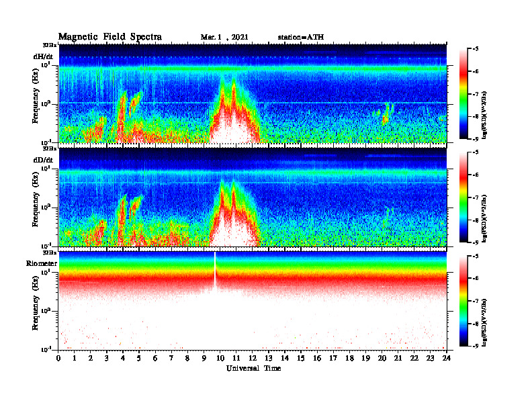This screenshot has width=532, height=411.
Task: Select the "Riometer" panel label
Action: coord(42,263)
